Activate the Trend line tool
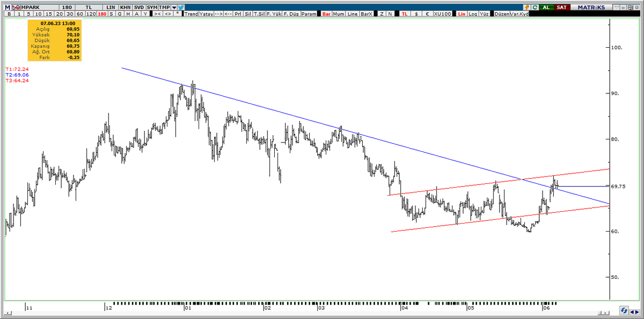This screenshot has height=319, width=644. coord(191,14)
